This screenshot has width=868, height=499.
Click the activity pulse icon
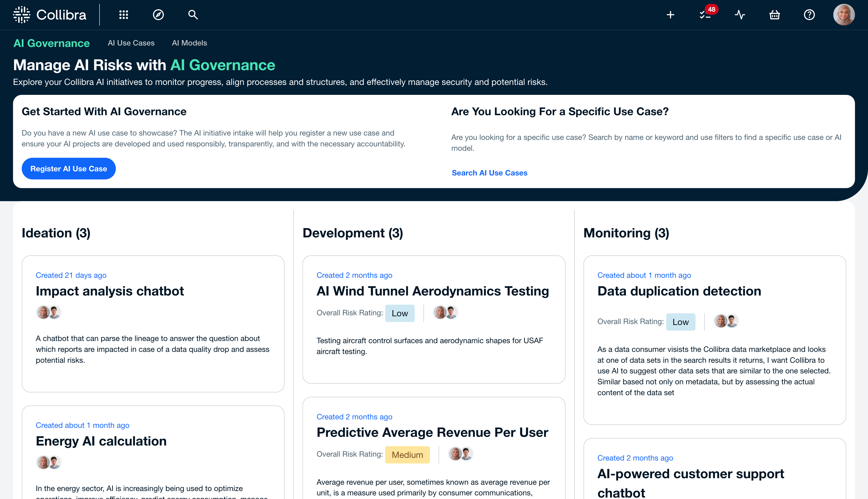(x=740, y=15)
